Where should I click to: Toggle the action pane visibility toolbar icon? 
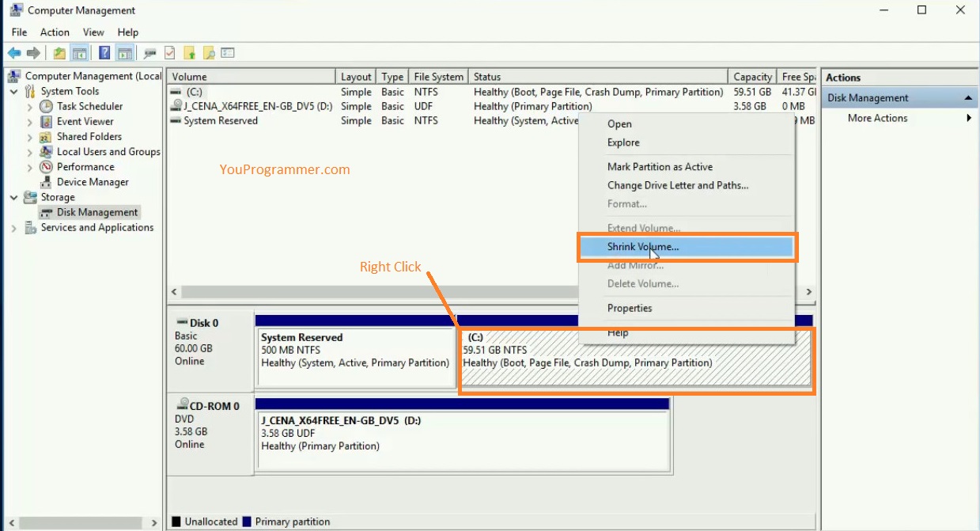click(x=125, y=52)
